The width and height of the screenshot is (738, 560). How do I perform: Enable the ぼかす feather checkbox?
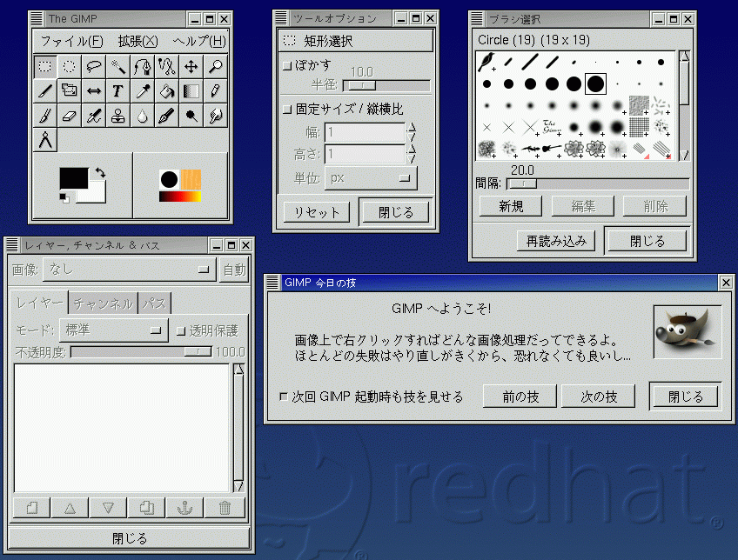tap(287, 66)
